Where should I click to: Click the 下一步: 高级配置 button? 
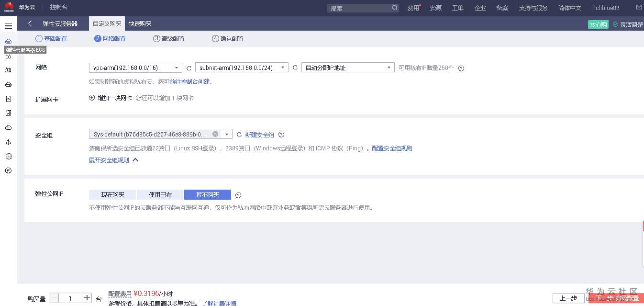pyautogui.click(x=616, y=298)
